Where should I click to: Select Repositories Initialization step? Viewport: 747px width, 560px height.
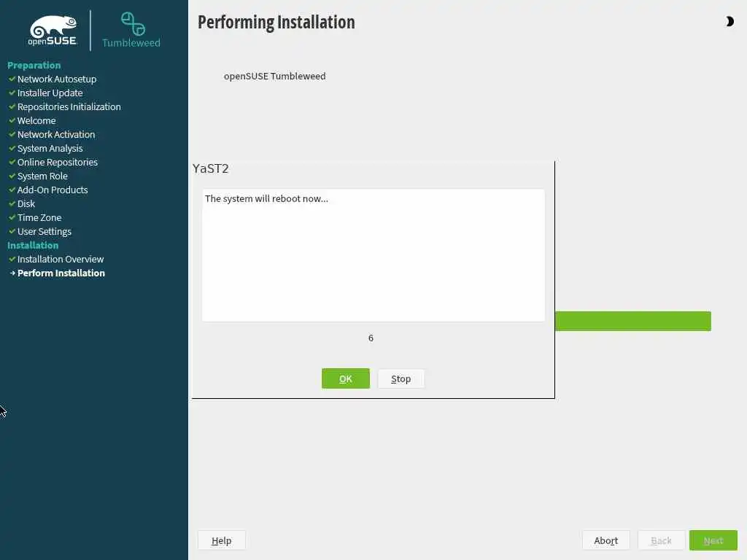coord(69,106)
